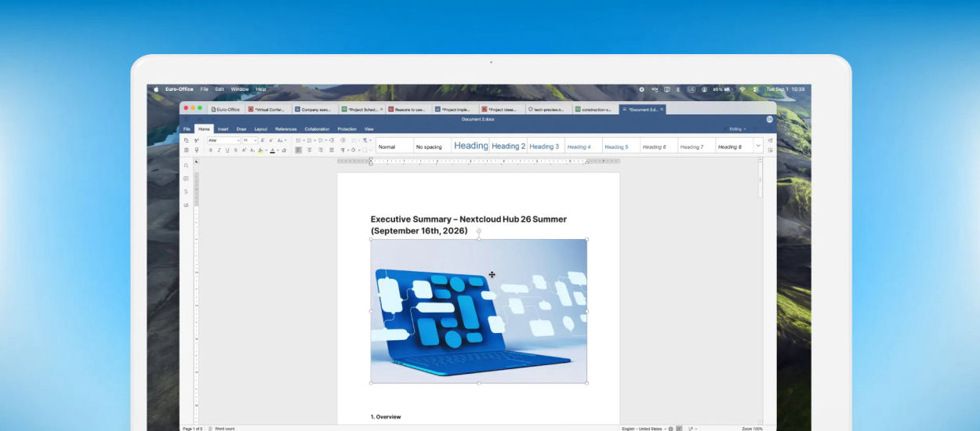Expand the styles gallery dropdown arrow
980x431 pixels.
point(758,145)
